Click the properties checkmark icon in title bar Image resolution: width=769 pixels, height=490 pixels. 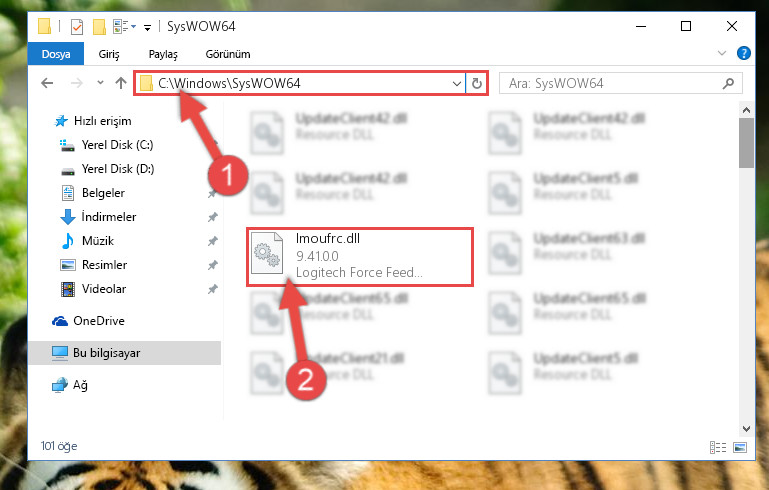coord(77,26)
